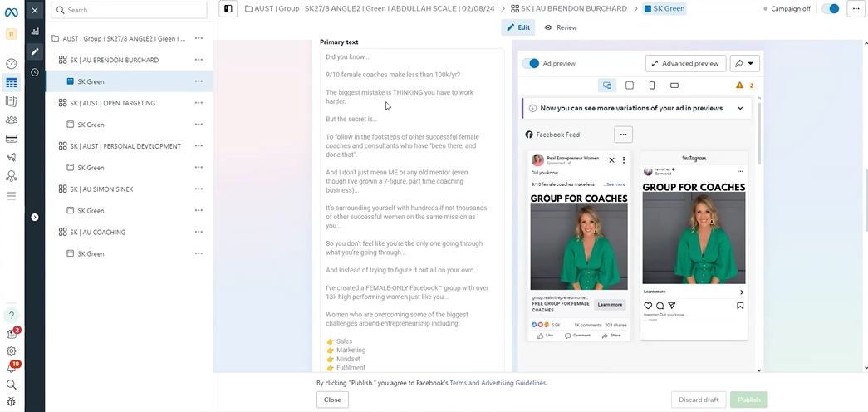Click inside the campaign Search field
The width and height of the screenshot is (868, 412).
[129, 10]
